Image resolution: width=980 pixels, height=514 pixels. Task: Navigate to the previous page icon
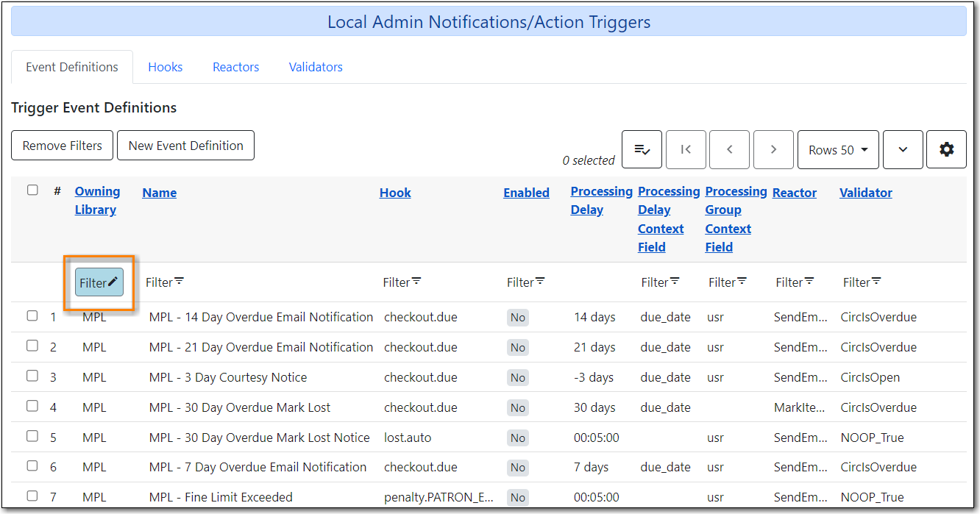coord(729,149)
